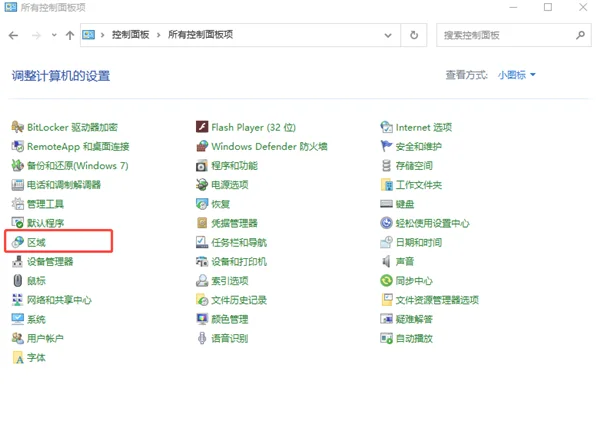Click the 声音 speaker icon
This screenshot has width=600, height=437.
[x=386, y=262]
